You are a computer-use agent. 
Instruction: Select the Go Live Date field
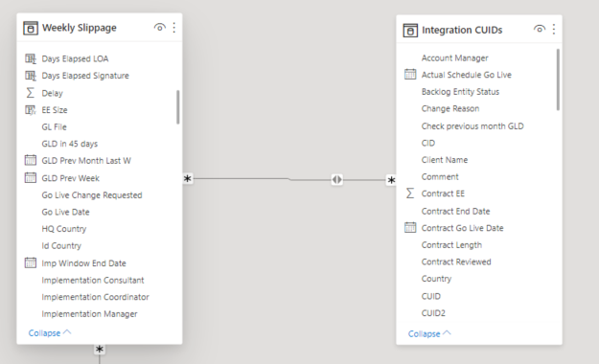65,212
